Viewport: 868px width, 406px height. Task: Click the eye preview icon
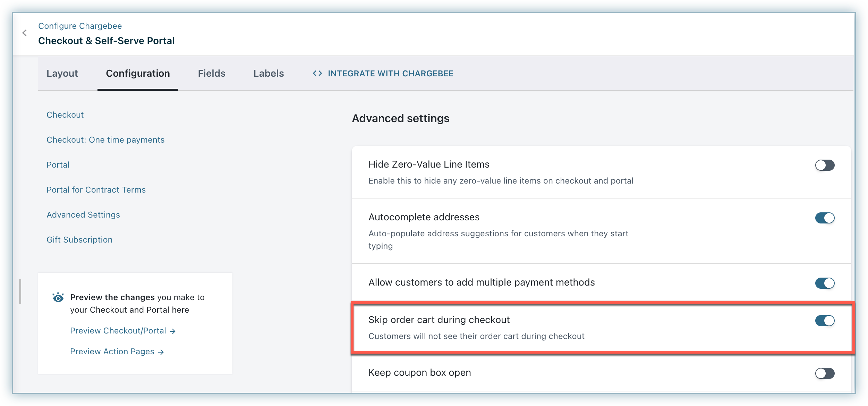pyautogui.click(x=58, y=297)
